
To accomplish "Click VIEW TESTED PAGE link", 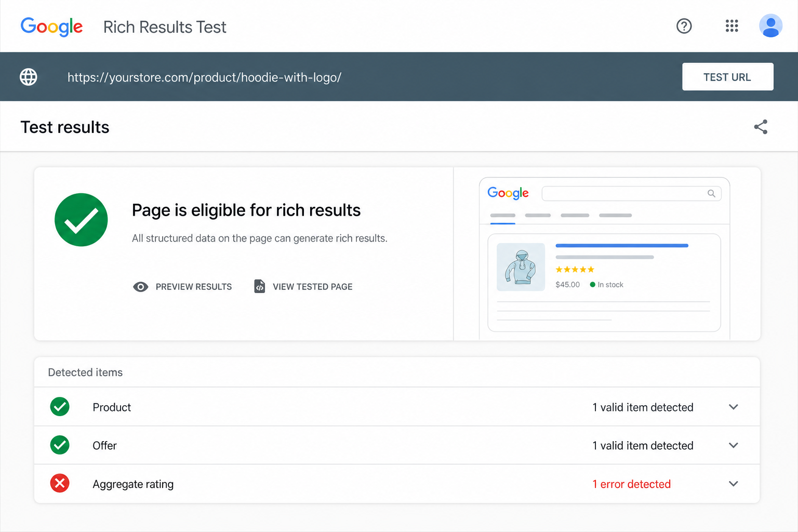I will click(313, 287).
